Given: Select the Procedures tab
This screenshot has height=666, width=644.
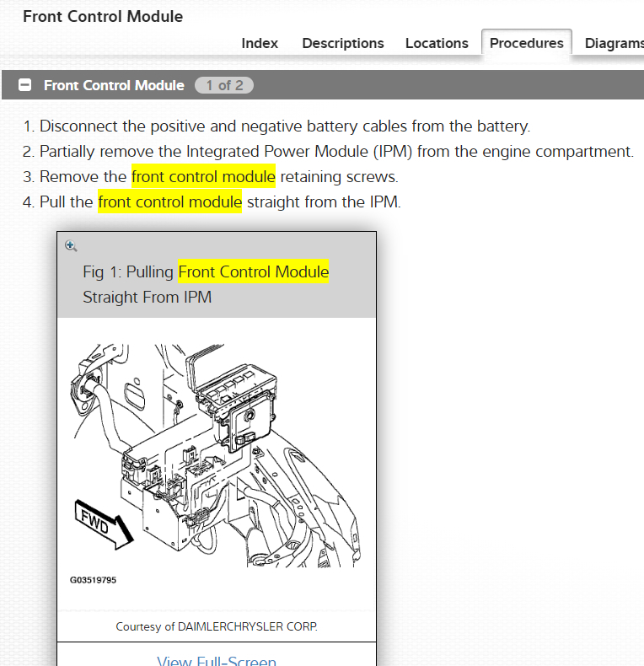Looking at the screenshot, I should pyautogui.click(x=526, y=42).
